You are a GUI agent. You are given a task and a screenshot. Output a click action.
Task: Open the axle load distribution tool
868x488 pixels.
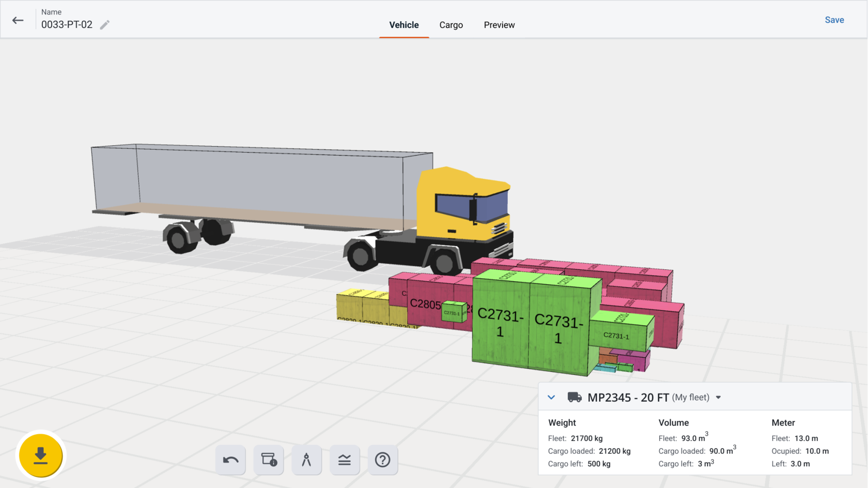click(345, 460)
